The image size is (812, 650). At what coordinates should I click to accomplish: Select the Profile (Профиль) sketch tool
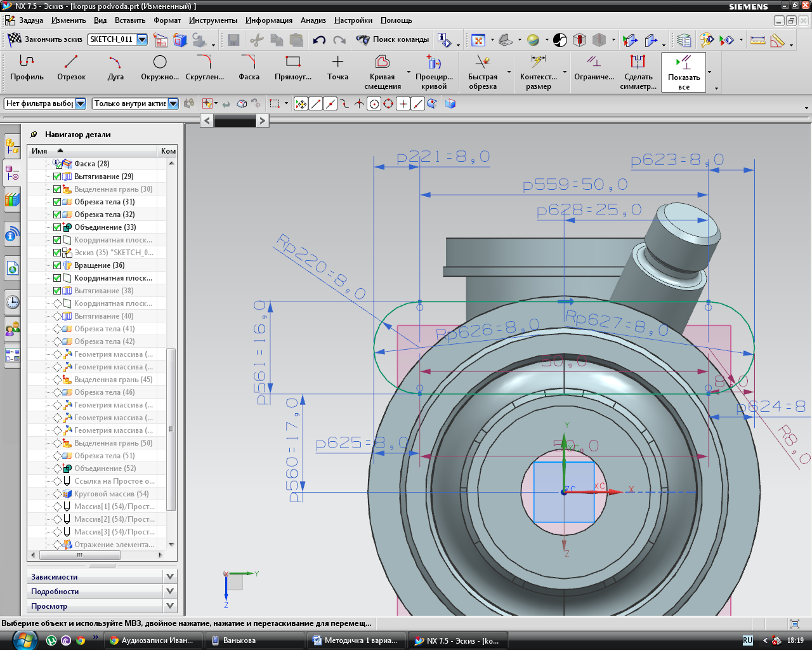coord(27,68)
